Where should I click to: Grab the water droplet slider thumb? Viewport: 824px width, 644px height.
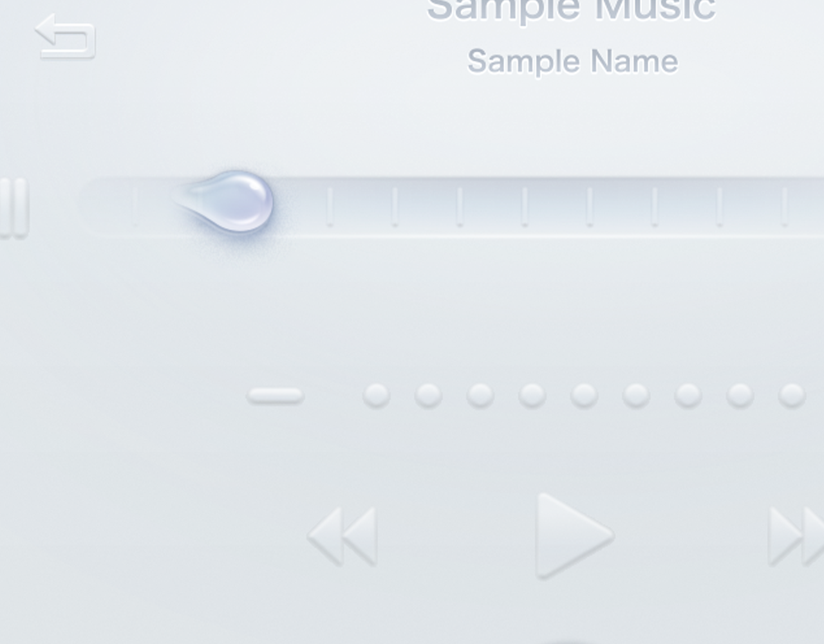coord(225,201)
